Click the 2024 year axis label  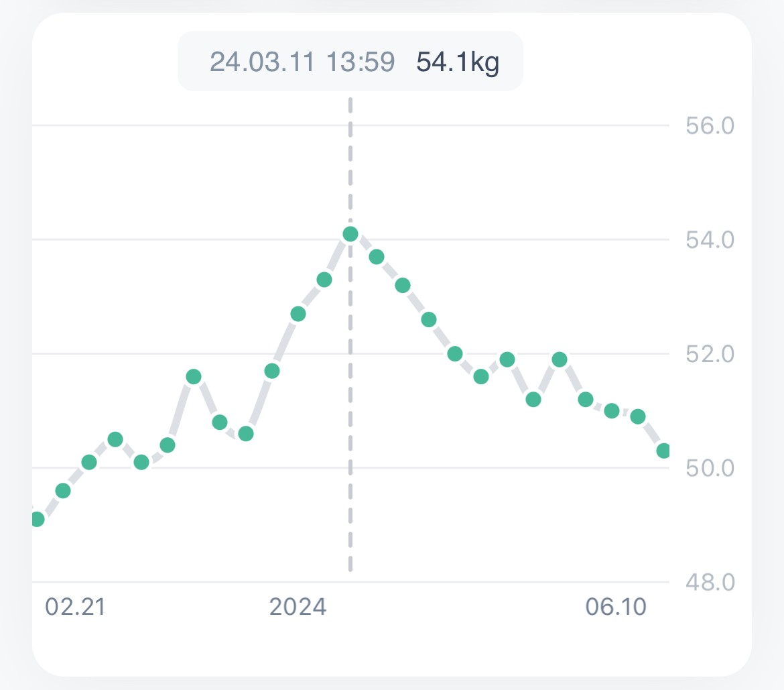tap(298, 608)
